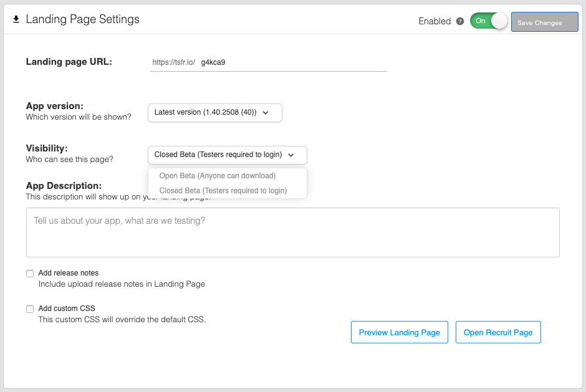Viewport: 586px width, 392px height.
Task: Select Open Beta (Anyone can download)
Action: [x=218, y=176]
